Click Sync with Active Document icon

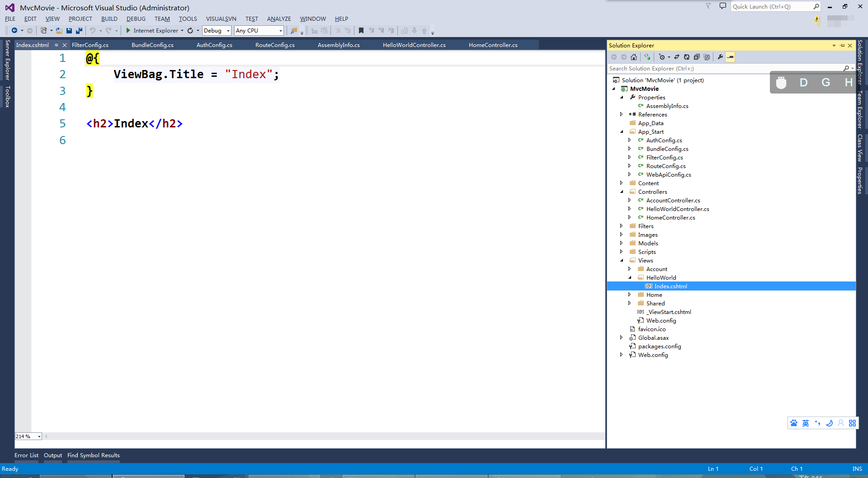tap(677, 57)
